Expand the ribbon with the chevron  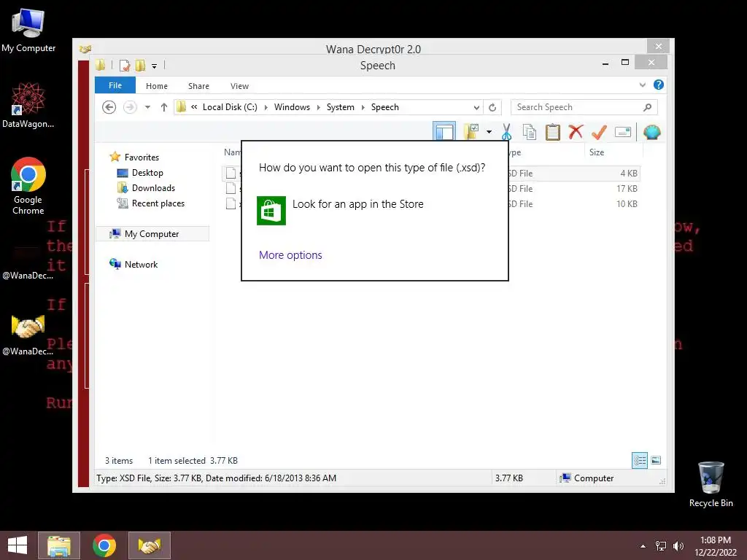[x=642, y=85]
